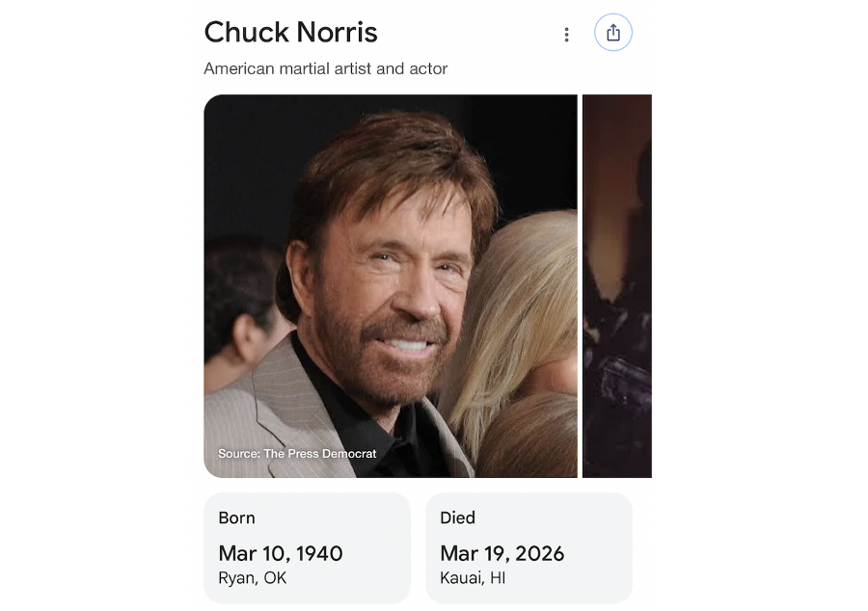View the partially visible second photo at right
868x611 pixels.
(x=616, y=286)
